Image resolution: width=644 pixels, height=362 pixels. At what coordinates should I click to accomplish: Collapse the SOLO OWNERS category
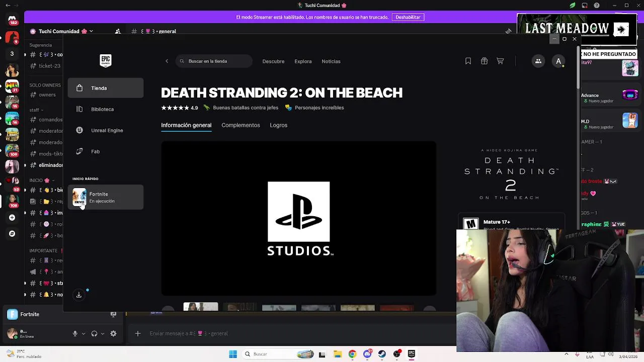tap(45, 85)
